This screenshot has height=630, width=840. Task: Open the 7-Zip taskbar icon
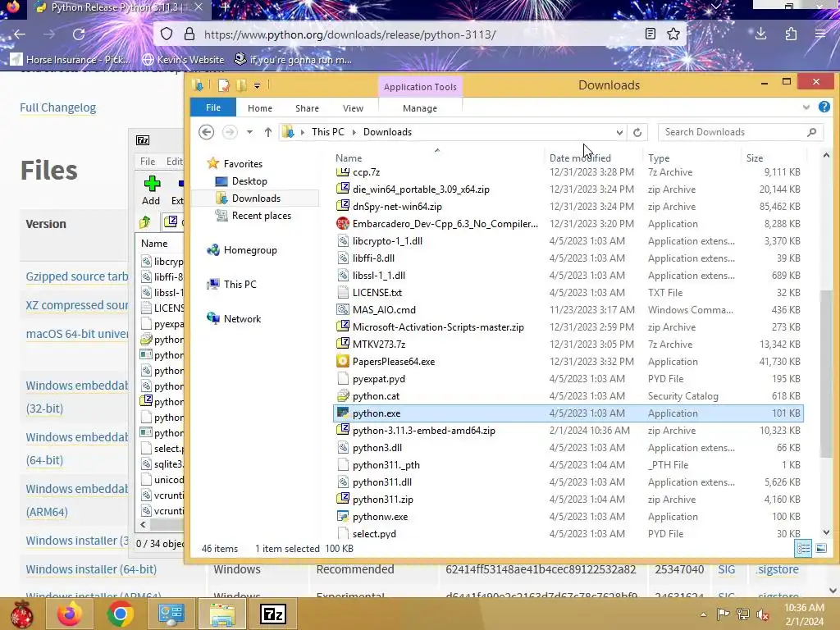[272, 614]
